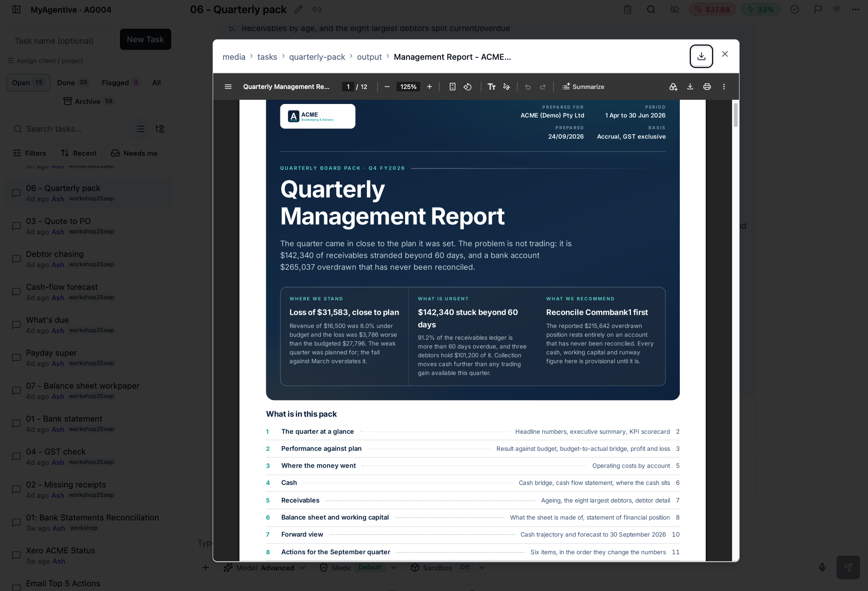The height and width of the screenshot is (591, 868).
Task: Open the Filters options
Action: [29, 153]
